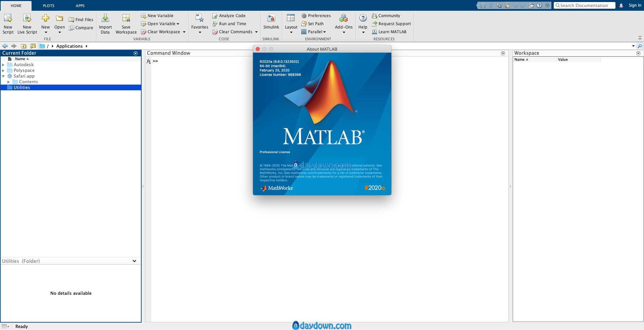Click Run and Time
This screenshot has height=330, width=644.
pos(229,24)
